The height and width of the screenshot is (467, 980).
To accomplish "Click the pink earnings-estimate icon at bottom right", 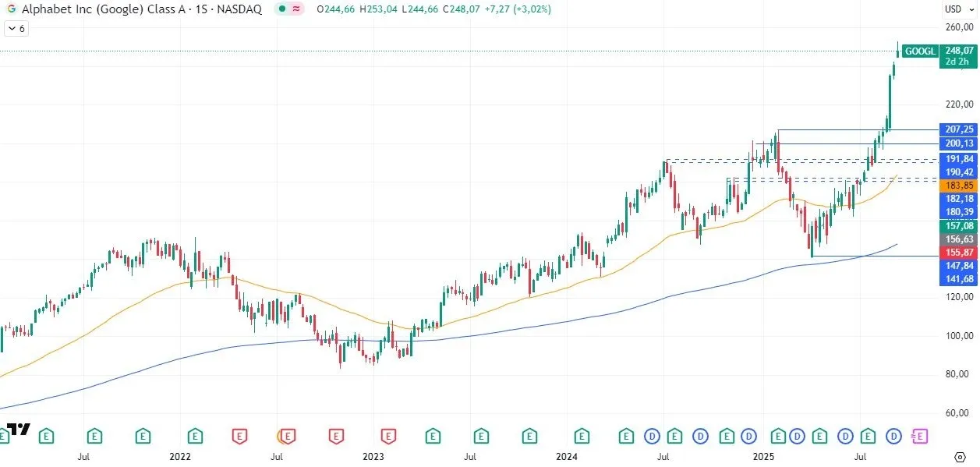I will pyautogui.click(x=920, y=437).
